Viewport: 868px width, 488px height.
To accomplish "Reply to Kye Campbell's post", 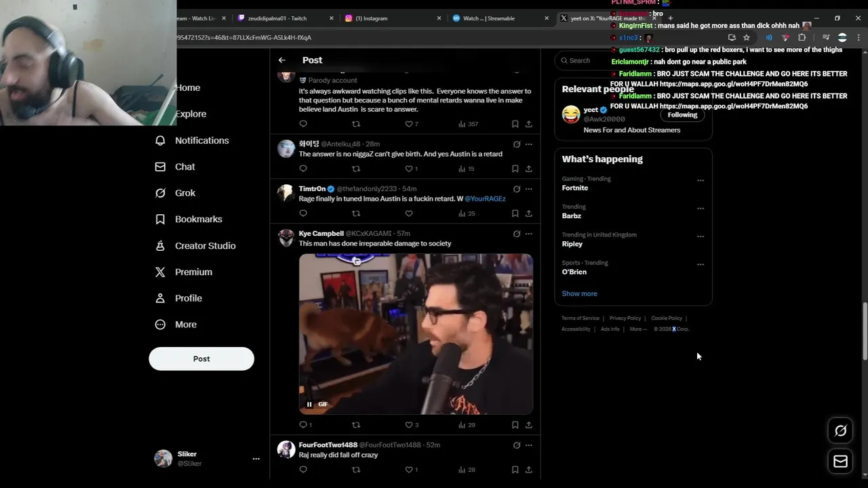I will [303, 425].
